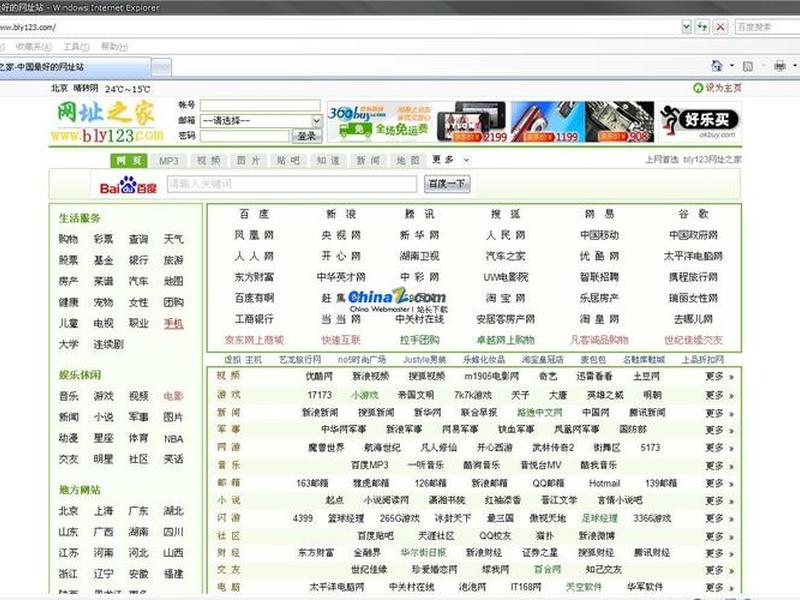Viewport: 800px width, 600px height.
Task: Select the 视频 search tab
Action: click(x=208, y=161)
